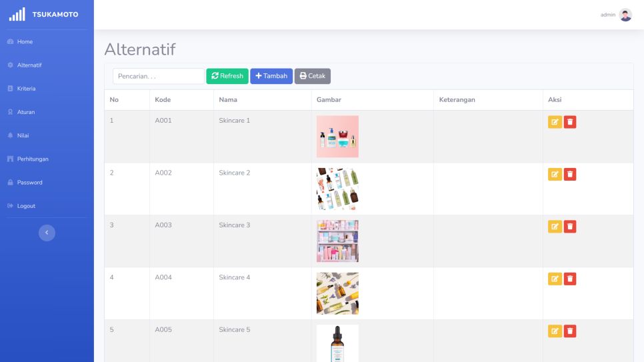The height and width of the screenshot is (362, 644).
Task: Click the TSUKAMOTO signal bars logo
Action: tap(17, 14)
